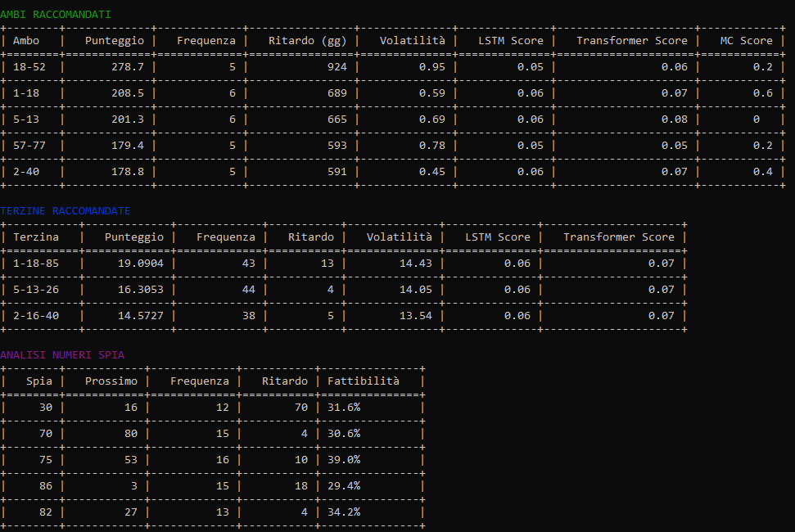The width and height of the screenshot is (795, 532).
Task: Select the Spia column header
Action: pos(39,381)
